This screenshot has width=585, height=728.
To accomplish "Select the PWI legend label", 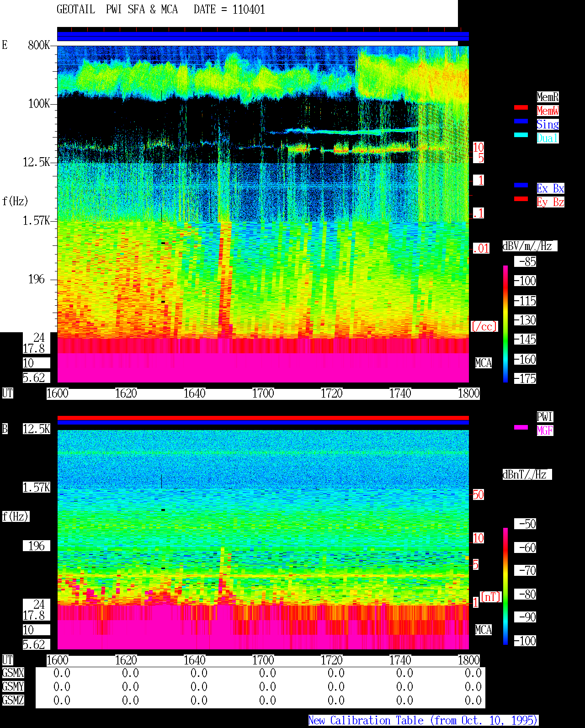I will pyautogui.click(x=545, y=417).
